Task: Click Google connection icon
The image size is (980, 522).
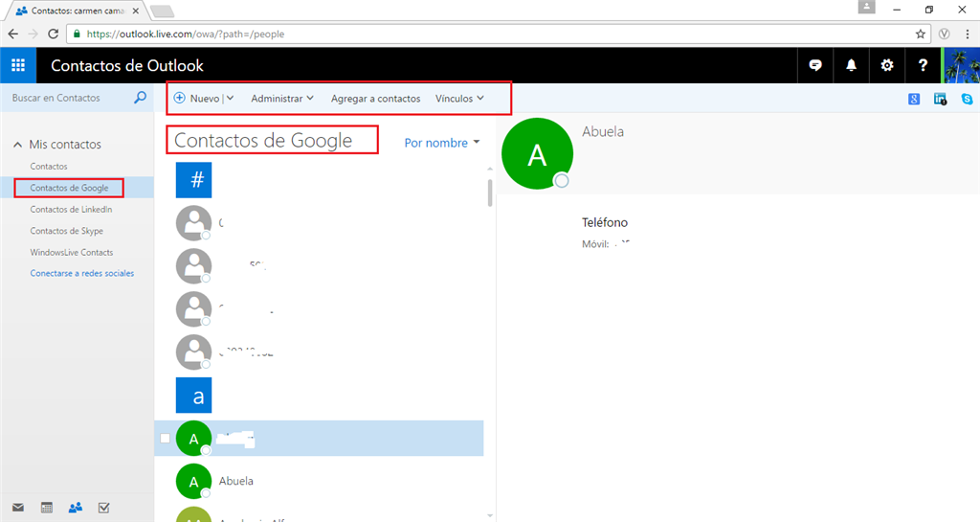Action: tap(914, 99)
